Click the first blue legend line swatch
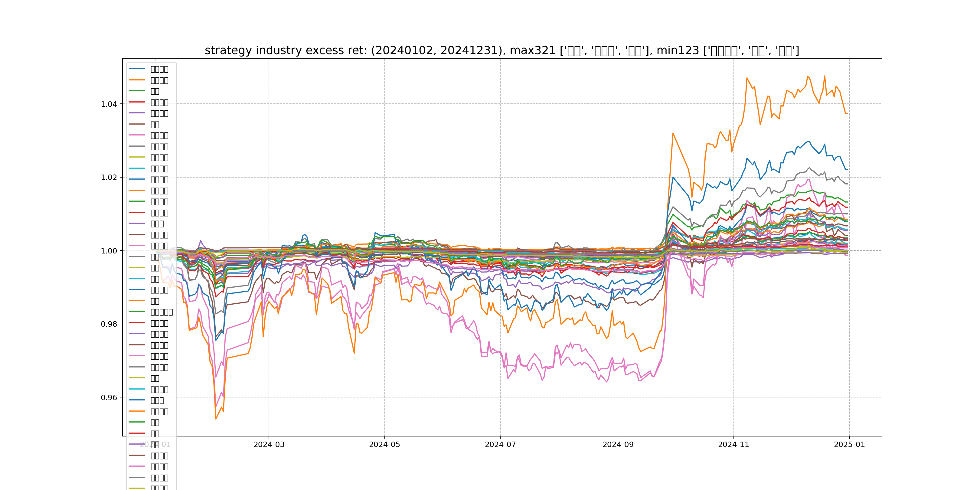 pyautogui.click(x=137, y=69)
